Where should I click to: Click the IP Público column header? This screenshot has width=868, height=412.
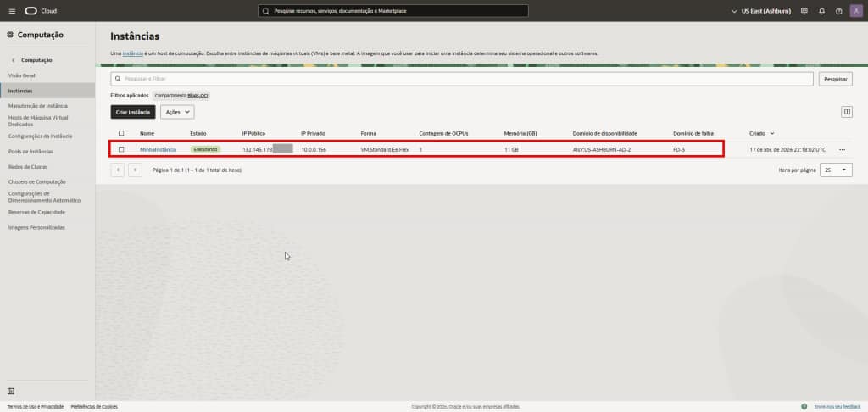click(254, 133)
